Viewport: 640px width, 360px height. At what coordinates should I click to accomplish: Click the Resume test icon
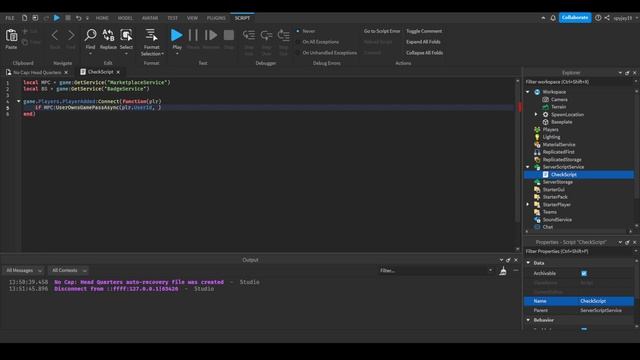point(211,35)
